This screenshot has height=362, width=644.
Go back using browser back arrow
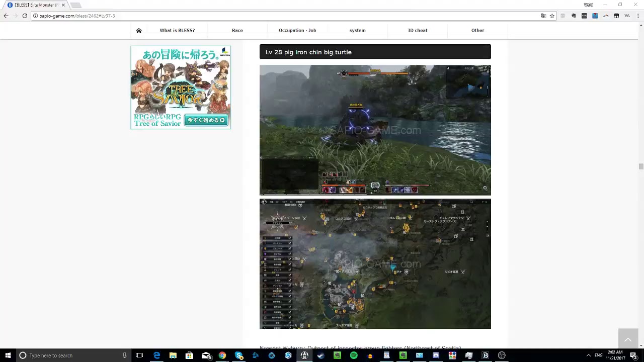pos(6,16)
